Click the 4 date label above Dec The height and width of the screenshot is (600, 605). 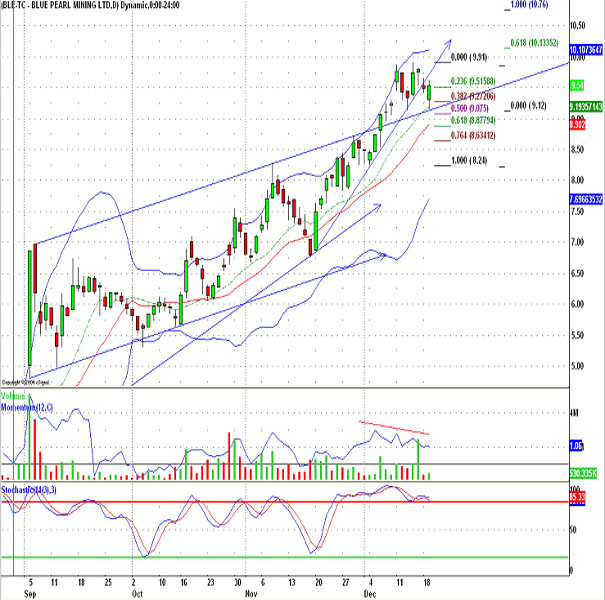point(371,582)
